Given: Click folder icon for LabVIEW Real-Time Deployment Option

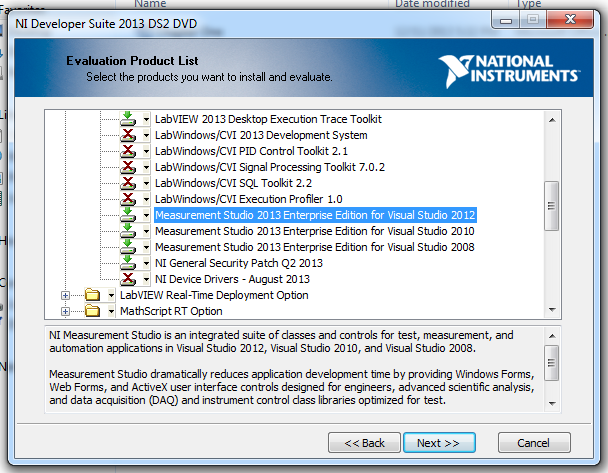Looking at the screenshot, I should point(93,295).
